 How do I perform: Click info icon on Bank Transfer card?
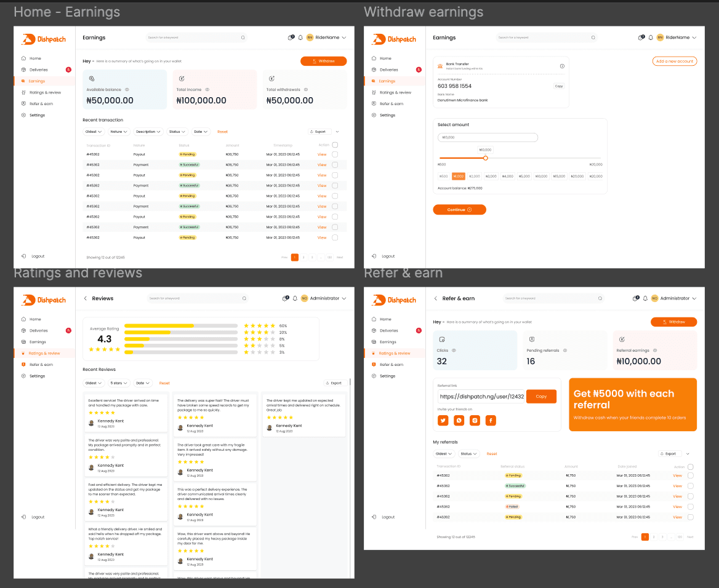[562, 66]
